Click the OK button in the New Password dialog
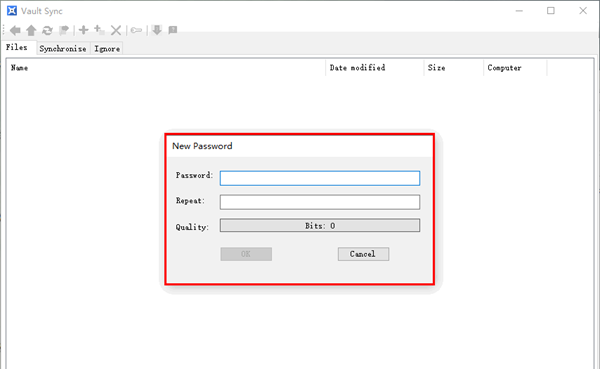Image resolution: width=600 pixels, height=369 pixels. [x=246, y=254]
